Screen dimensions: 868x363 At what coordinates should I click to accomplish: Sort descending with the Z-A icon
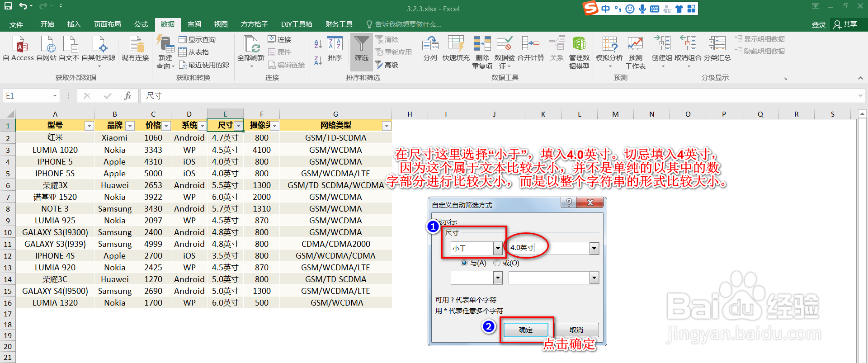[318, 60]
